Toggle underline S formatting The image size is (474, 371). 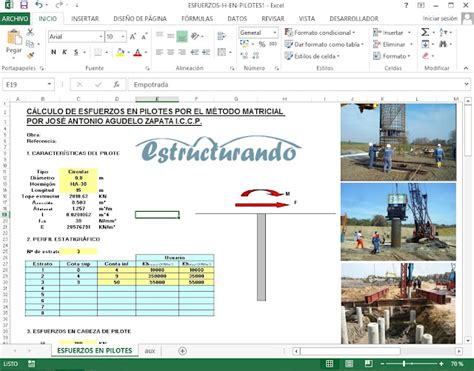coord(76,52)
